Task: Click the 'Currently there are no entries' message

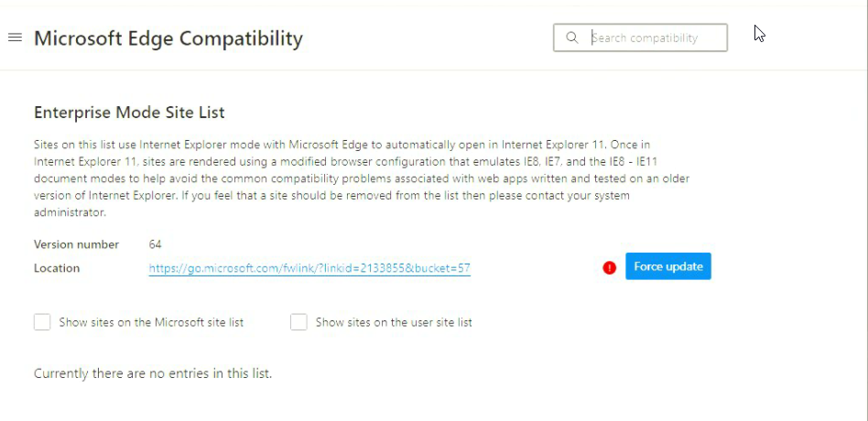Action: coord(153,373)
